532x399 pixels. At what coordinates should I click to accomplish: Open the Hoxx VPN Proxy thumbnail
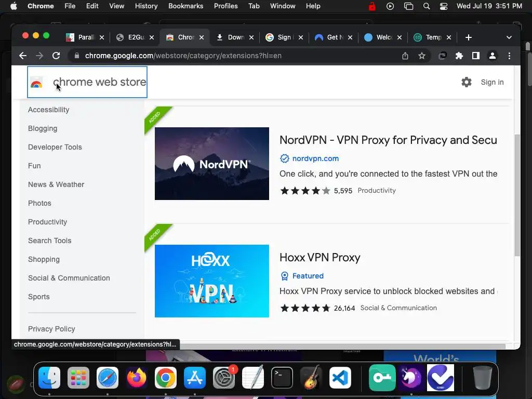click(x=212, y=281)
